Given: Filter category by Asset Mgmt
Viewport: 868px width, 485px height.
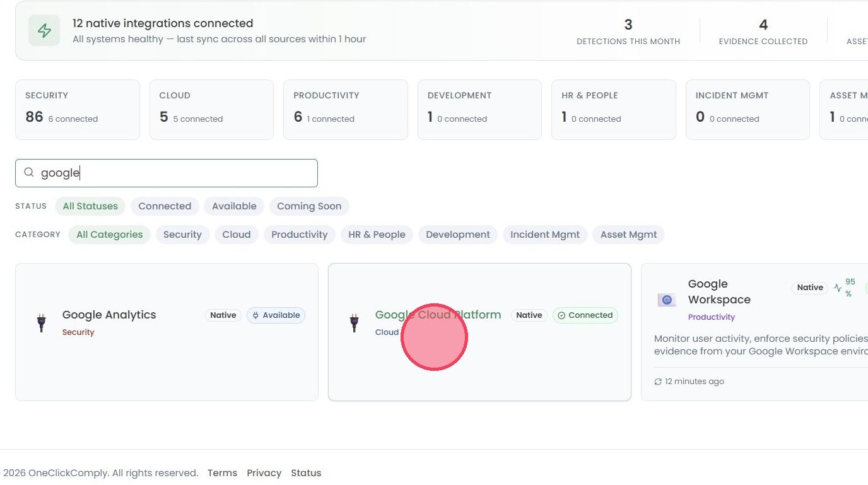Looking at the screenshot, I should (x=629, y=235).
